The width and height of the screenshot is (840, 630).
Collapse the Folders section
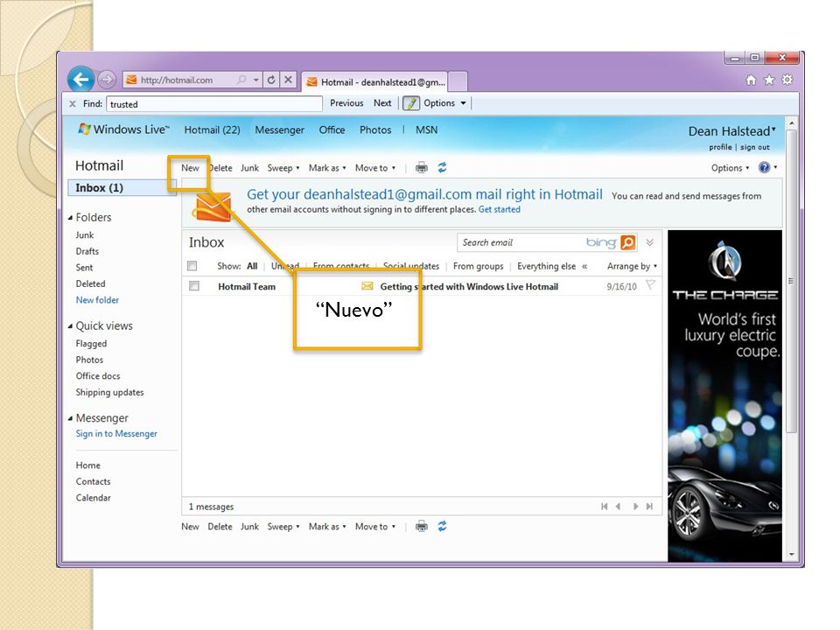pyautogui.click(x=70, y=218)
